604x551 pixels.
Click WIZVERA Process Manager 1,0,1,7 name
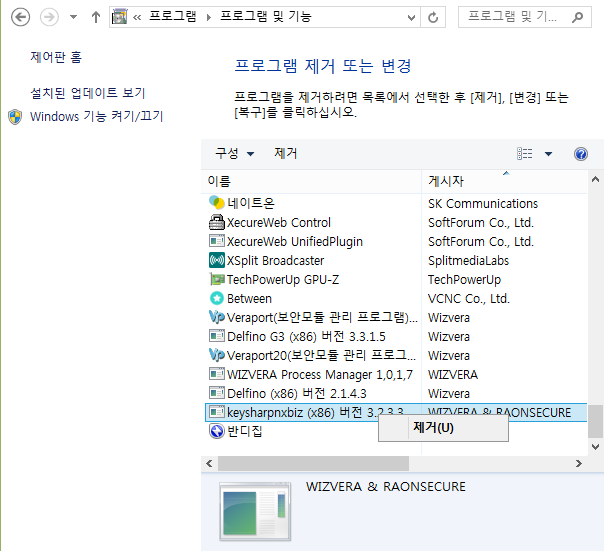pos(320,375)
